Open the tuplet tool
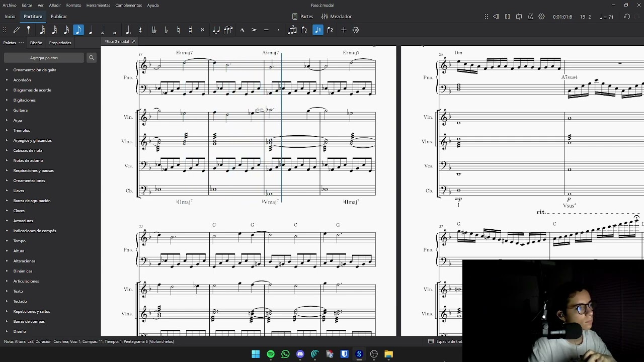 point(292,30)
